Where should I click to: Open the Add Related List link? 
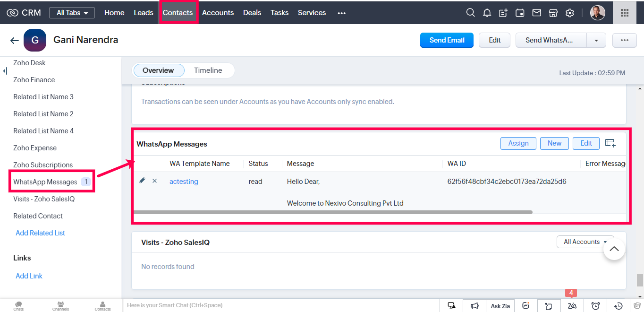pos(40,233)
